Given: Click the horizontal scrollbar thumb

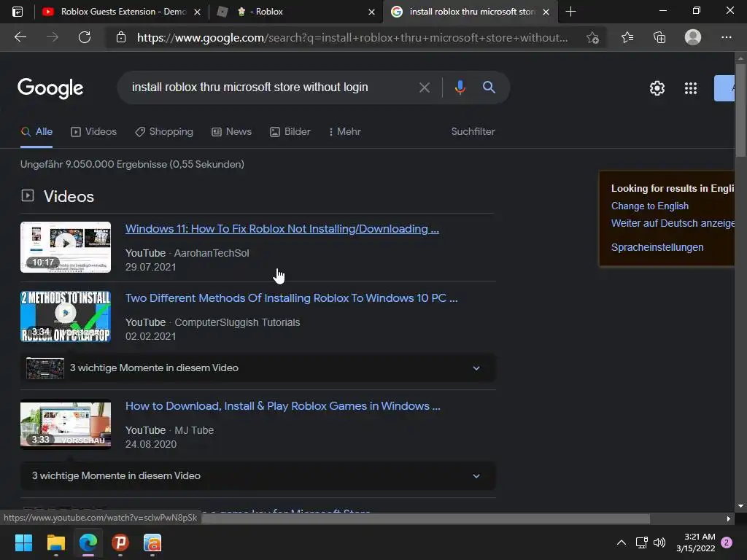Looking at the screenshot, I should 425,518.
